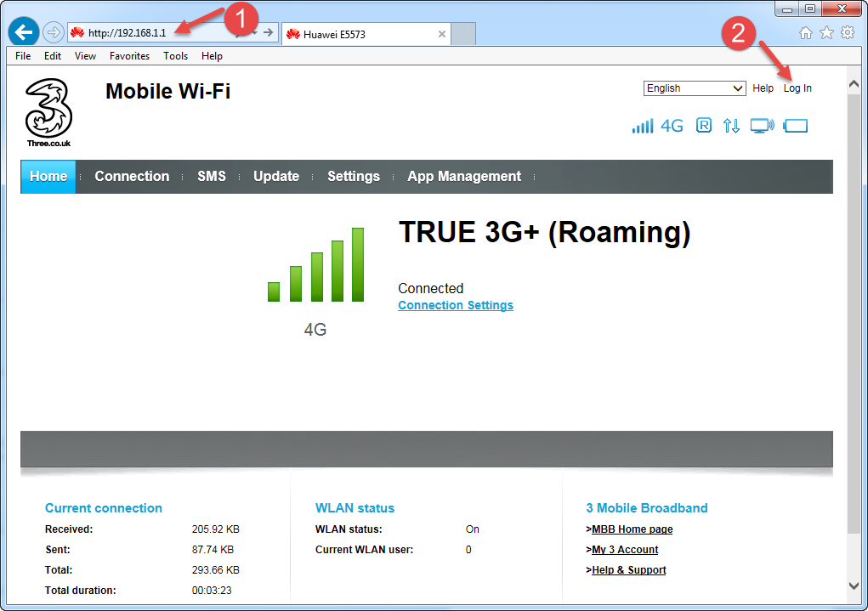Open the MBB Home page link
The image size is (868, 611).
coord(633,529)
